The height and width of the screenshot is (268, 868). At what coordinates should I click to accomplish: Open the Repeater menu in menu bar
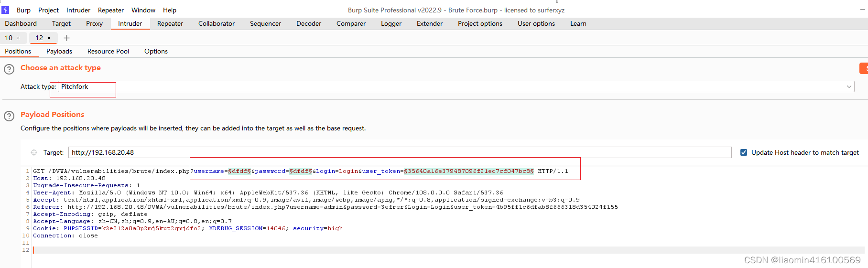(x=111, y=10)
